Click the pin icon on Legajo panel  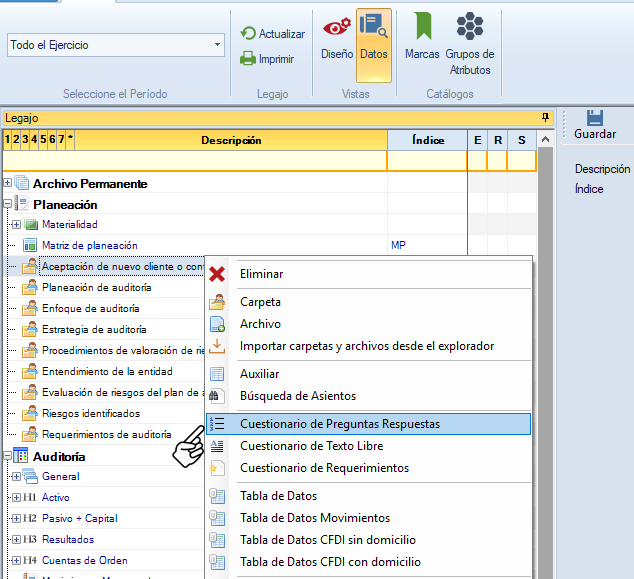pos(546,118)
